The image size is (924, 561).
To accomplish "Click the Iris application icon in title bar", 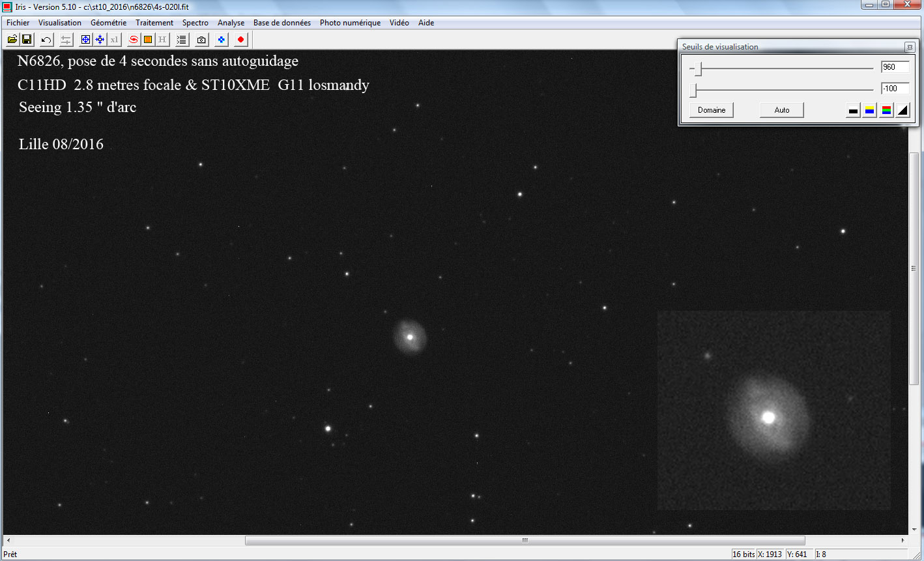I will (x=8, y=7).
